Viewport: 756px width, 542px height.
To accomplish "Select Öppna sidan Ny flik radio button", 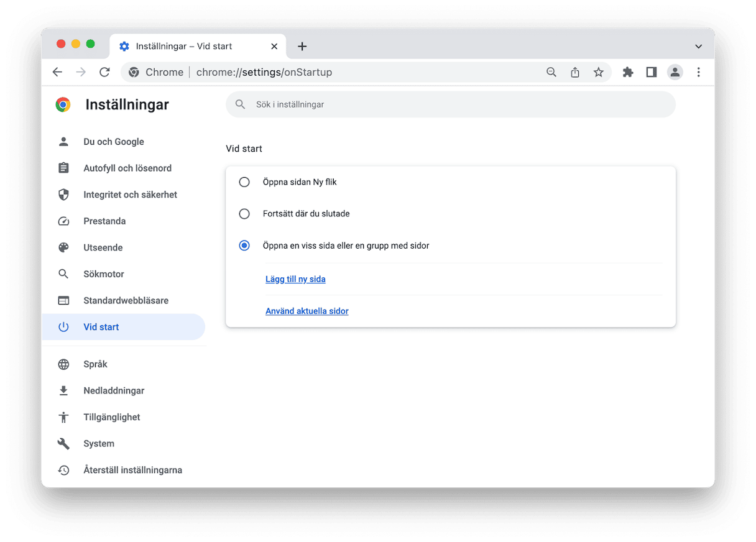I will (244, 182).
